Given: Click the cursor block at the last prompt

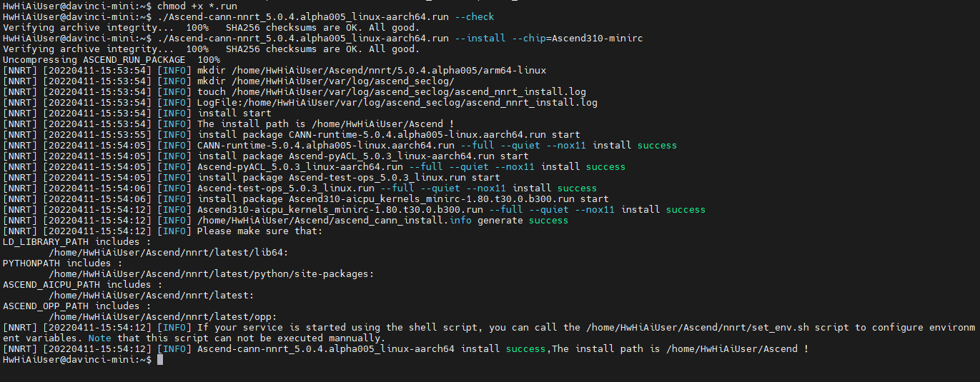Looking at the screenshot, I should pyautogui.click(x=160, y=360).
